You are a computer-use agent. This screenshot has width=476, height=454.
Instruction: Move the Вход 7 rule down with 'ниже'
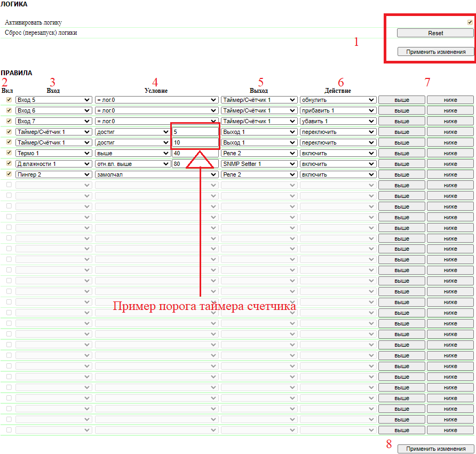tap(450, 121)
